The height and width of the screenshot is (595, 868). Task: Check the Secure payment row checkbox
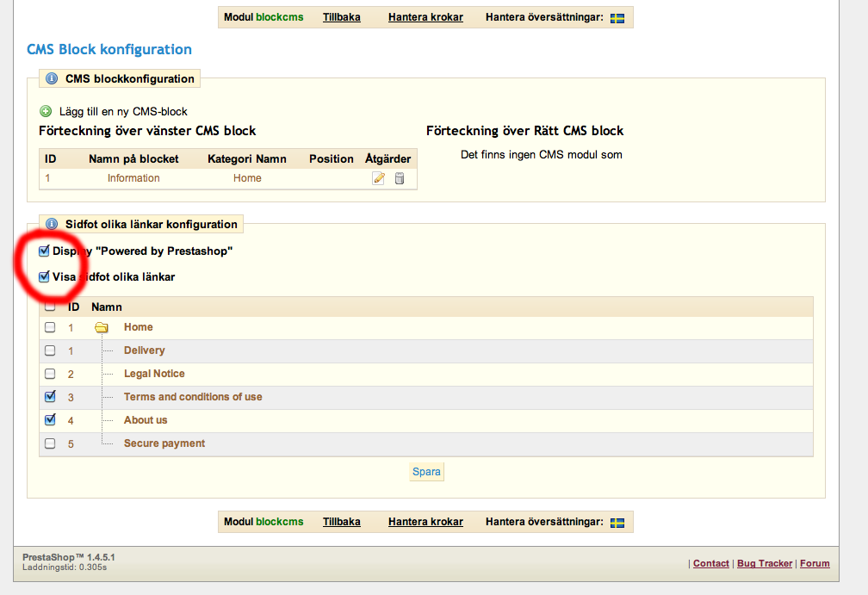tap(50, 443)
